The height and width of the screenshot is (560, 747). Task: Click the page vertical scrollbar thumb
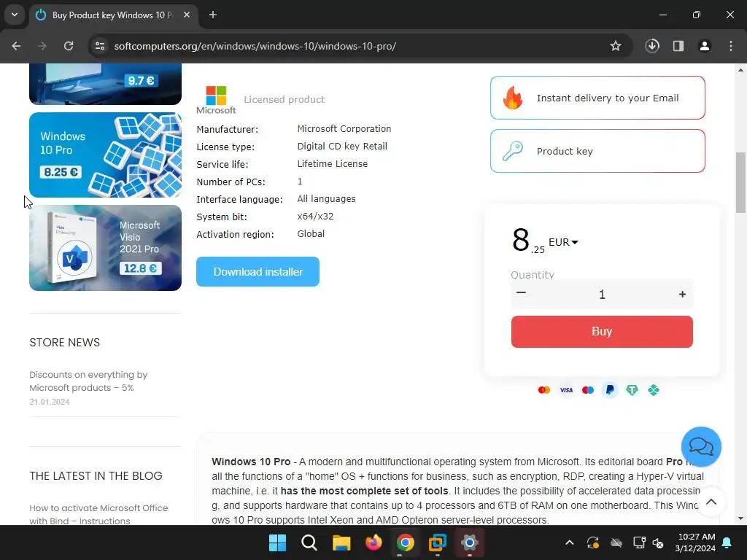coord(740,182)
